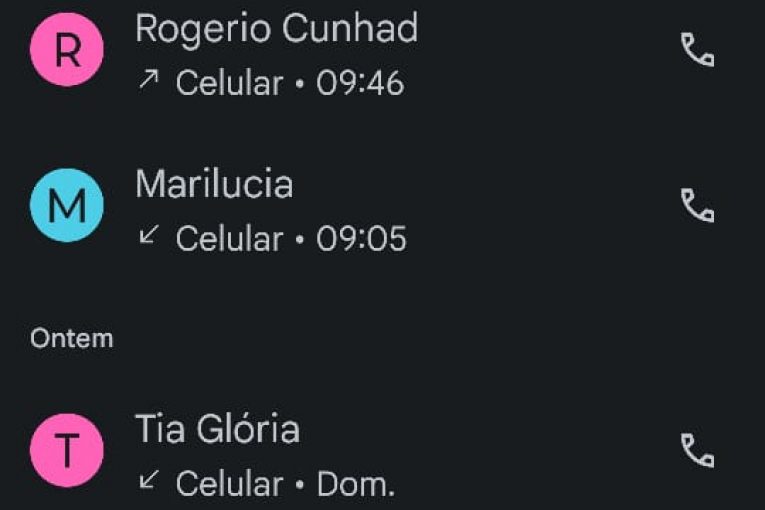765x510 pixels.
Task: Tap the Celular label under Marilucia
Action: click(x=229, y=238)
